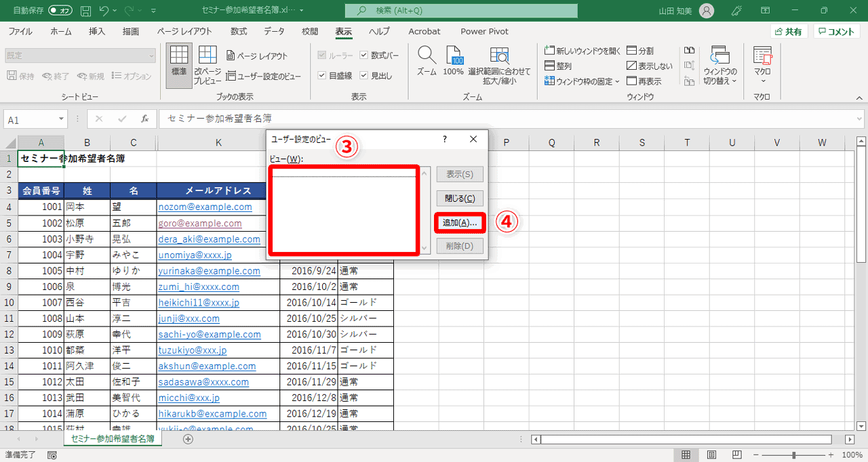Image resolution: width=868 pixels, height=462 pixels.
Task: Open Ribbon Display Options button
Action: [765, 11]
